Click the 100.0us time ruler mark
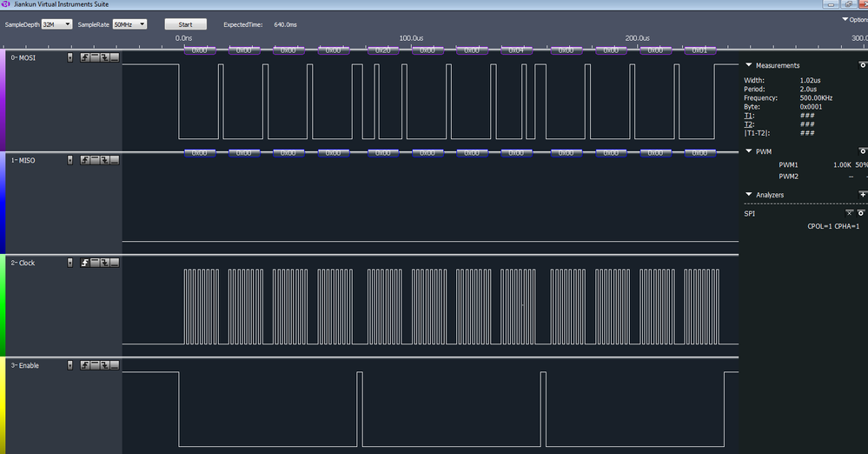868x454 pixels. pos(411,38)
